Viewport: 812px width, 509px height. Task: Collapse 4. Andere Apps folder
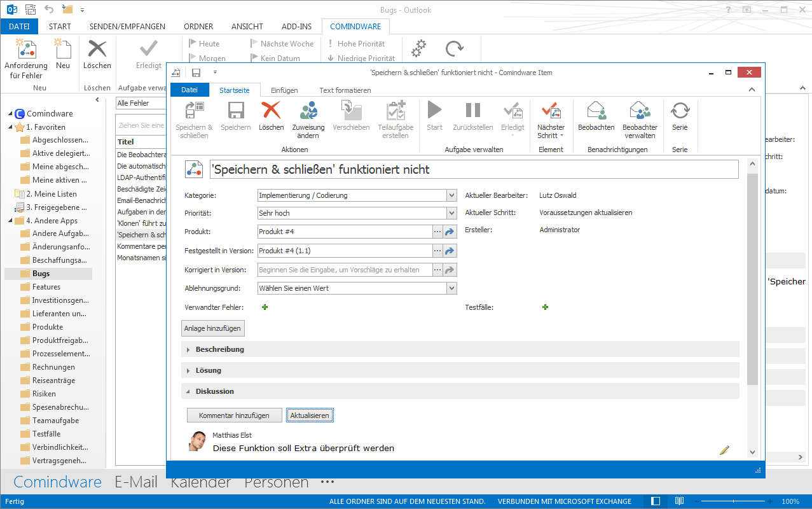[10, 221]
